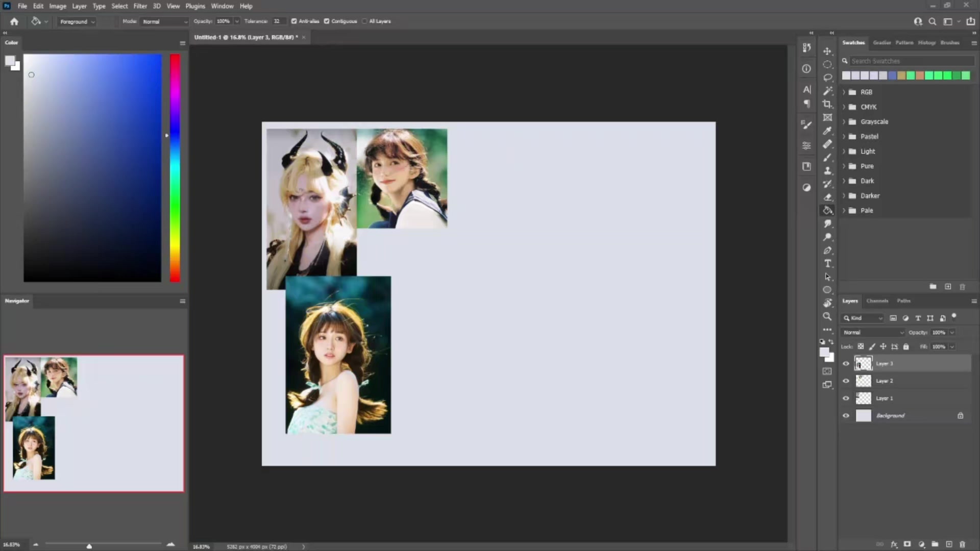The image size is (980, 551).
Task: Open the Foreground fill source dropdown
Action: coord(77,21)
